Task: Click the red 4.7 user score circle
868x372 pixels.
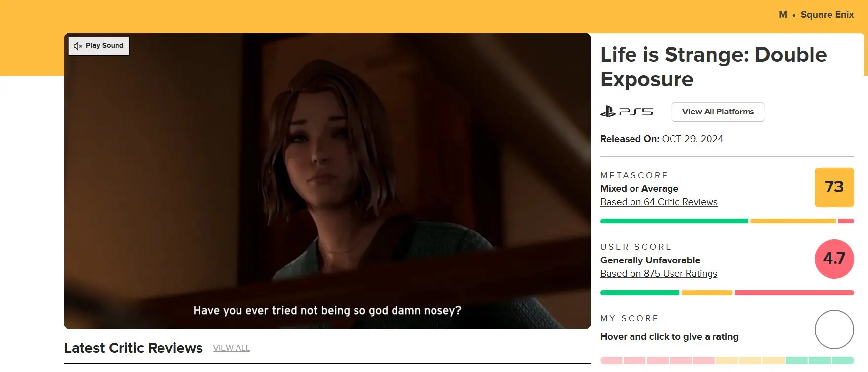Action: (x=834, y=259)
